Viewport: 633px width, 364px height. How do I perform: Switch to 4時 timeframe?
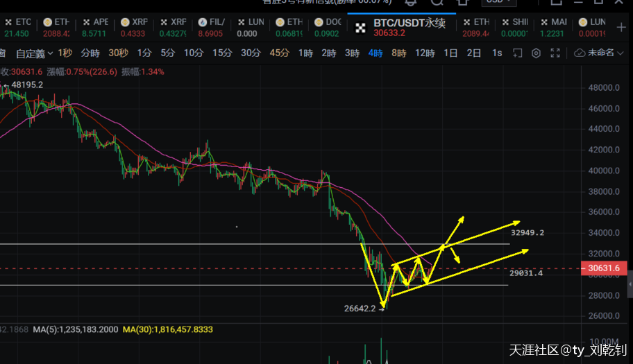375,53
